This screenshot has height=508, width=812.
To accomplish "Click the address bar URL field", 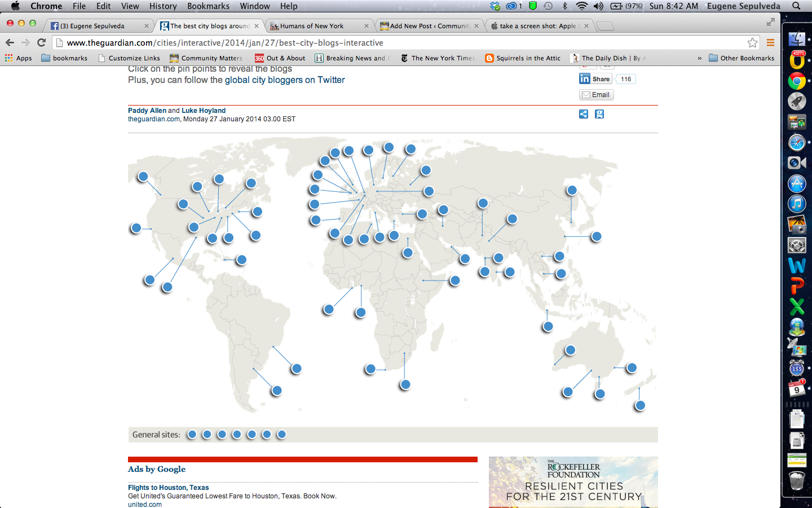I will click(x=395, y=43).
